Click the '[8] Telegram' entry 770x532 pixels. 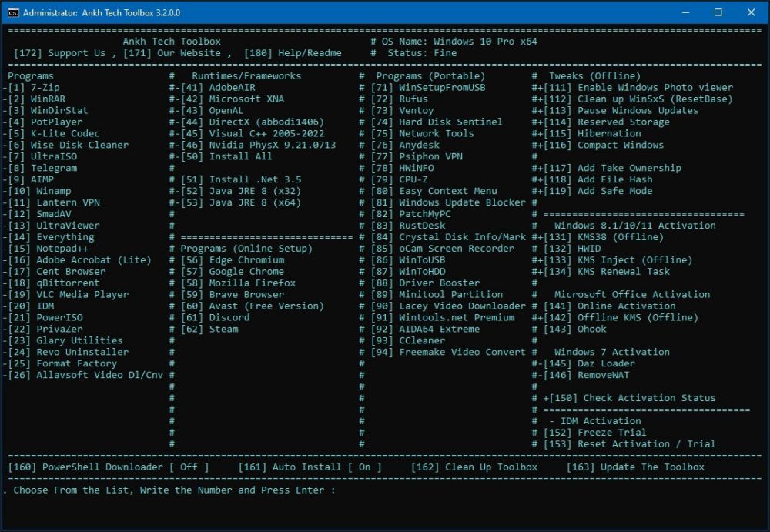point(42,168)
